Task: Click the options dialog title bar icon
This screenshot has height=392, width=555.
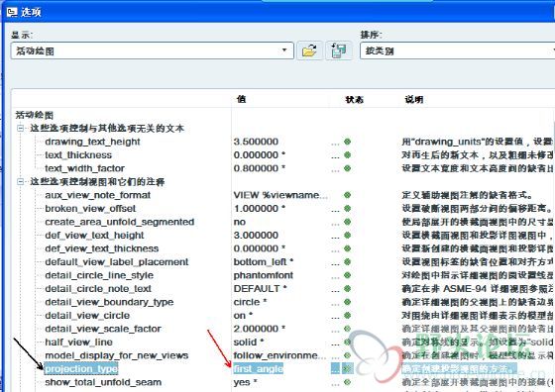Action: click(x=12, y=12)
